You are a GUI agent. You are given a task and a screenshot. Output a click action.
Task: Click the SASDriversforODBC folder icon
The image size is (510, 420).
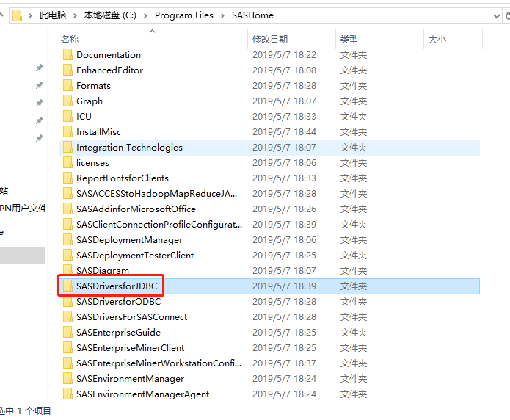[x=68, y=302]
